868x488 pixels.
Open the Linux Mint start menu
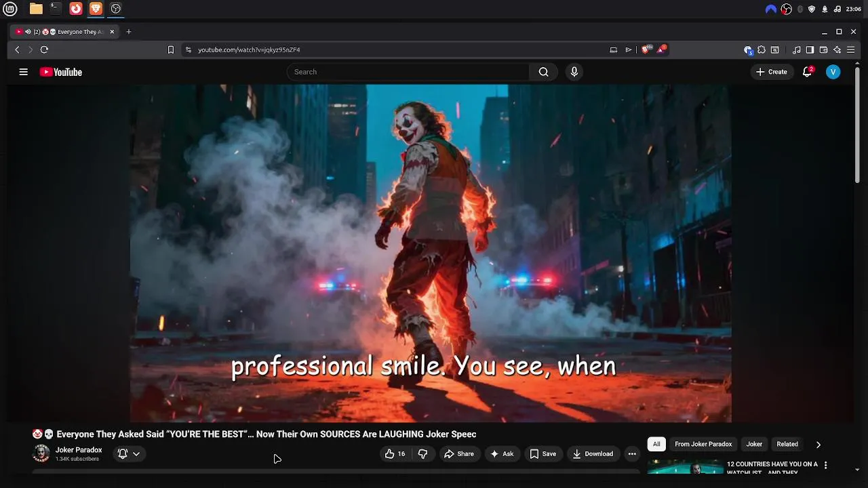tap(10, 9)
